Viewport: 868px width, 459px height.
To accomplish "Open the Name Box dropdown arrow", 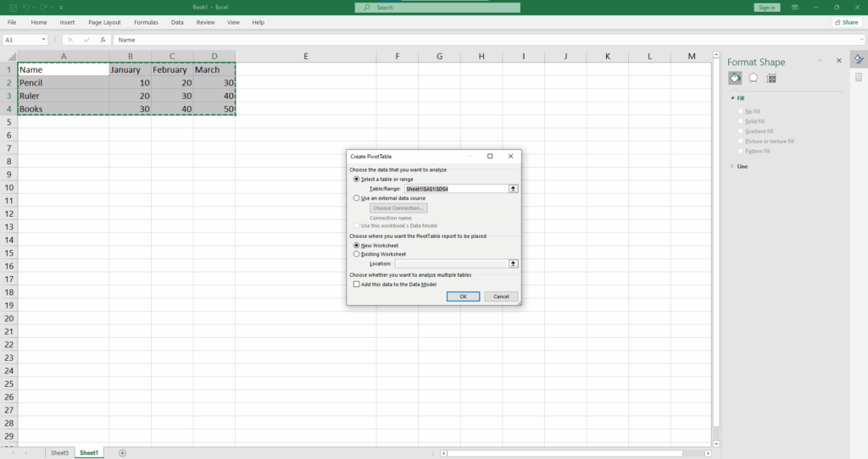I will coord(43,40).
